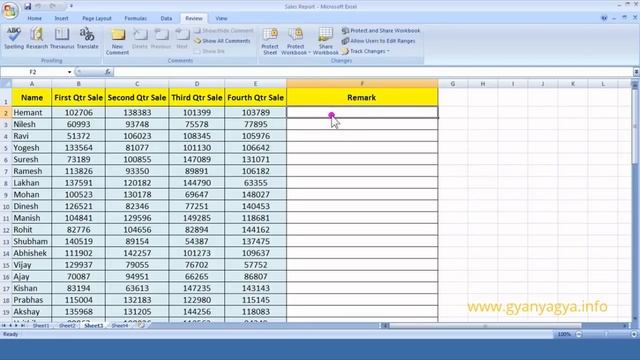Switch to Sheet1 tab
This screenshot has height=360, width=640.
tap(41, 326)
